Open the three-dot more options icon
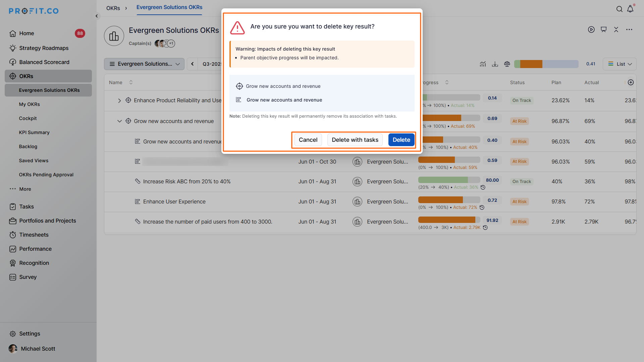 (x=629, y=29)
